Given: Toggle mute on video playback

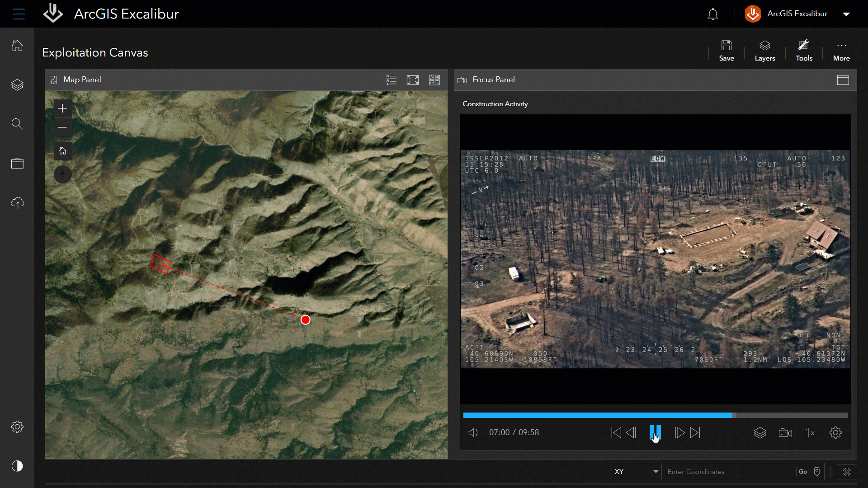Looking at the screenshot, I should [x=472, y=432].
